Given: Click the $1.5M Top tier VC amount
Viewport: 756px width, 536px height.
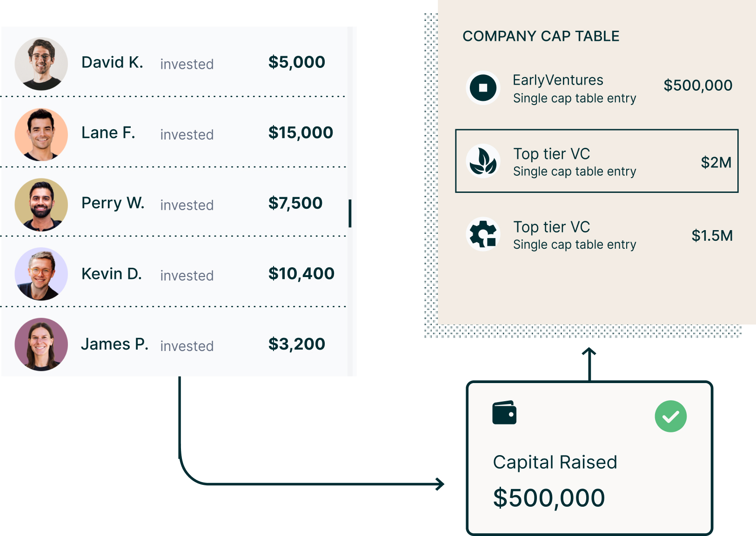Looking at the screenshot, I should pyautogui.click(x=712, y=236).
